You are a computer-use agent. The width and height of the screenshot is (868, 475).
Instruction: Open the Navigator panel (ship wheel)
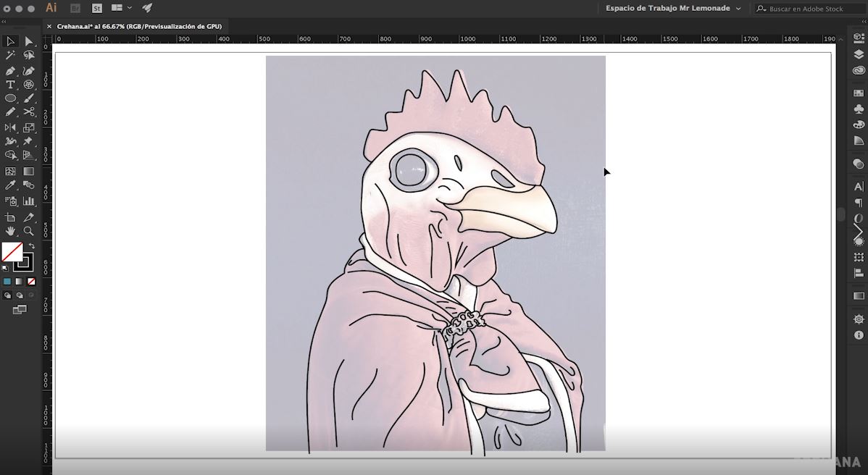(859, 319)
